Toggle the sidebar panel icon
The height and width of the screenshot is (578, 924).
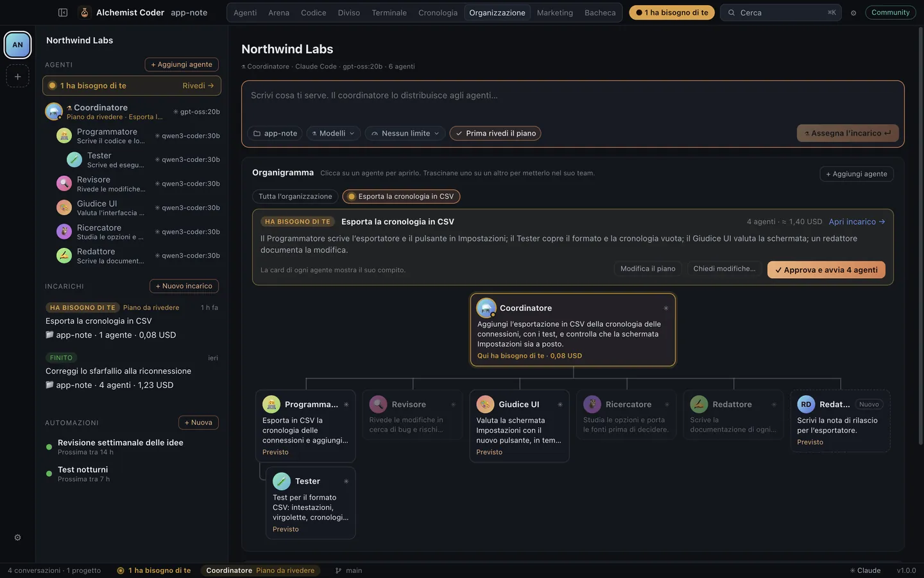(x=63, y=12)
